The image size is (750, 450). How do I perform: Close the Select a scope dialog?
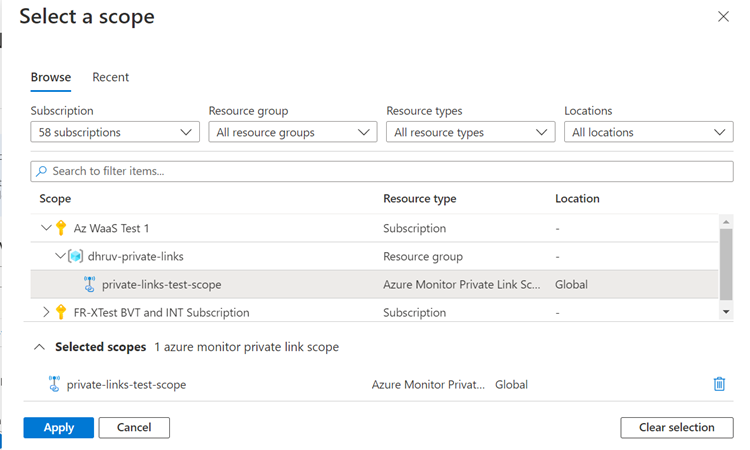click(723, 17)
